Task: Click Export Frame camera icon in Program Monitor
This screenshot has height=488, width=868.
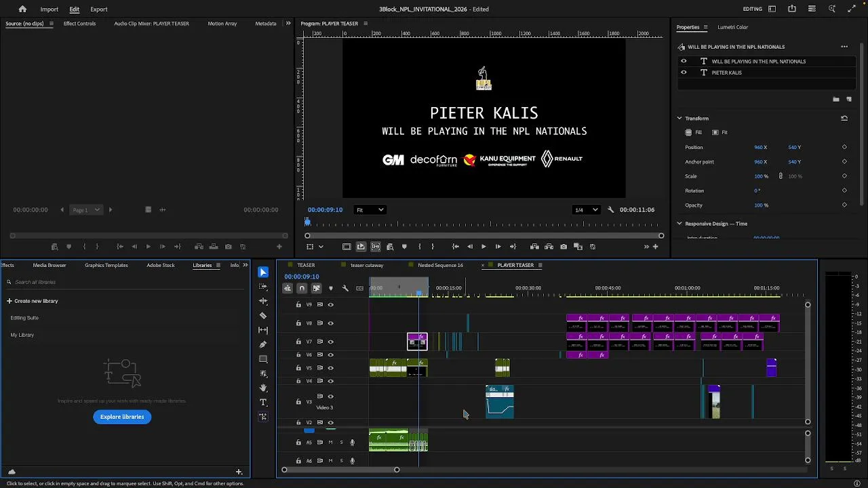Action: coord(564,247)
